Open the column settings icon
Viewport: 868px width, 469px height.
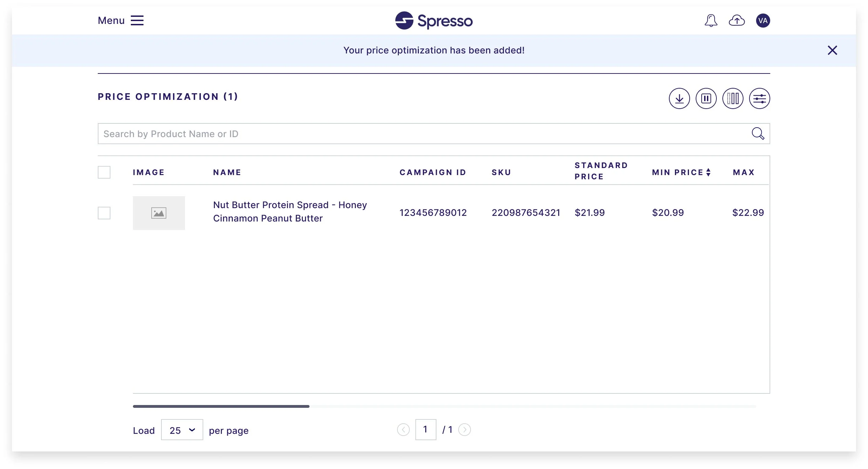733,98
